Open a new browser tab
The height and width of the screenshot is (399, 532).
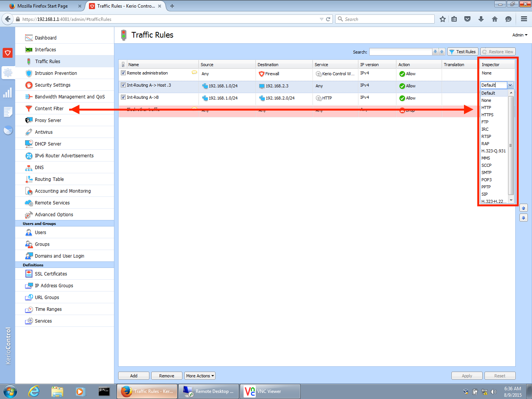point(172,6)
